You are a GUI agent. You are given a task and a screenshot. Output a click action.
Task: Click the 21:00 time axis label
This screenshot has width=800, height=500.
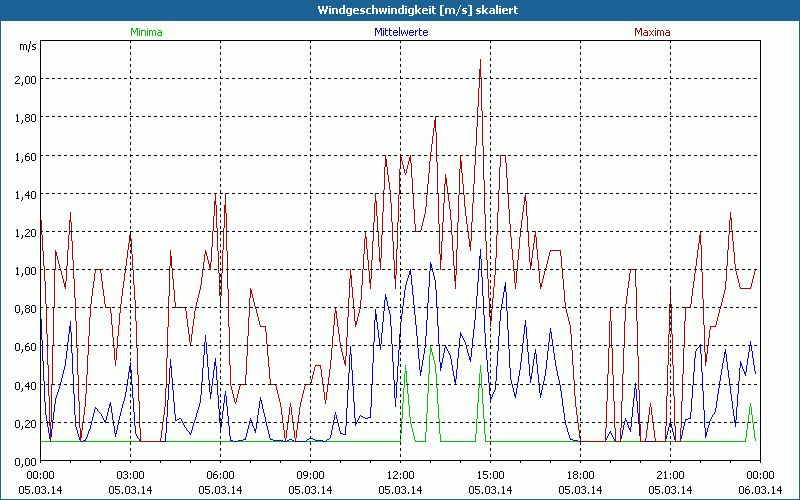[x=670, y=474]
